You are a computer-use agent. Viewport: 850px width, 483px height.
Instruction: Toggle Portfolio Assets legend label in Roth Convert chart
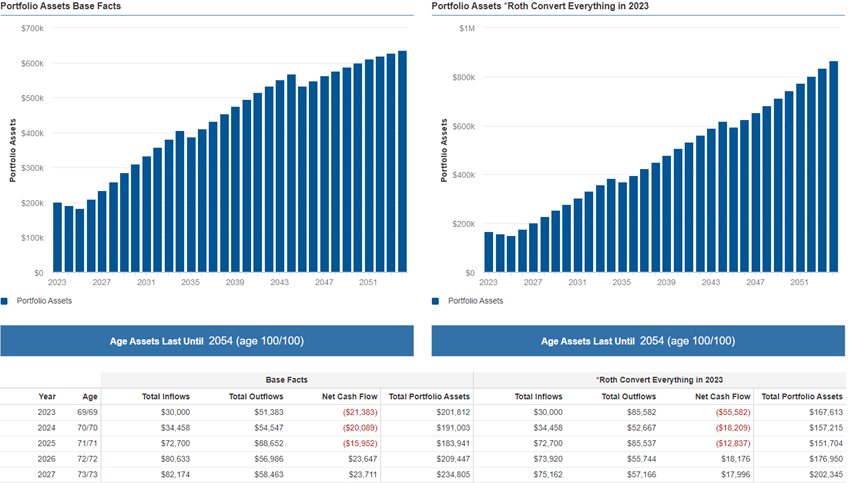[x=476, y=301]
